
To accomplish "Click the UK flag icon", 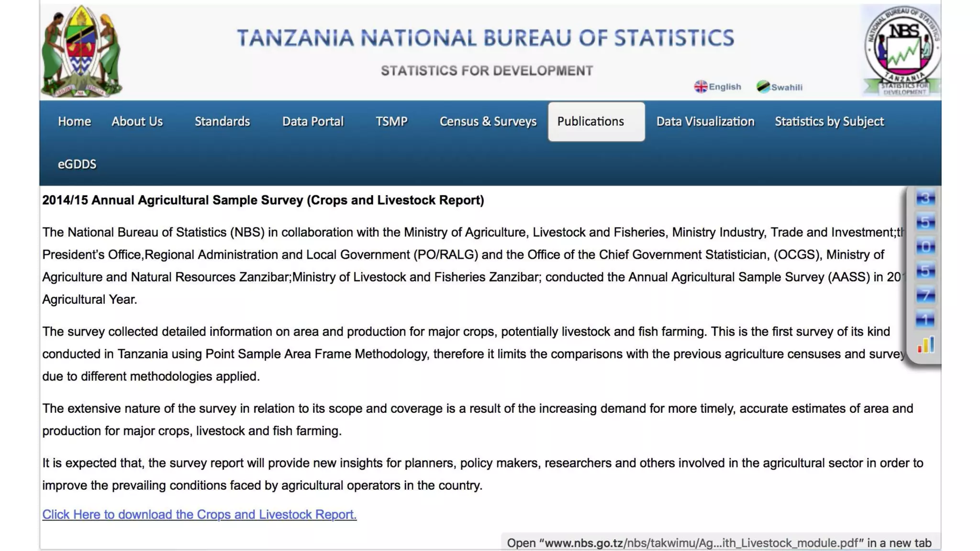I will tap(701, 87).
